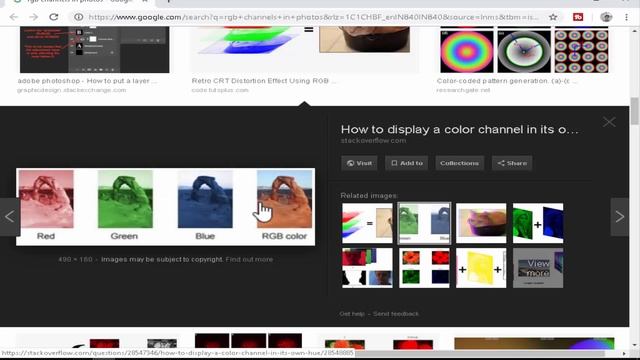Open the red extension icon in toolbar
The height and width of the screenshot is (360, 640).
click(x=578, y=17)
